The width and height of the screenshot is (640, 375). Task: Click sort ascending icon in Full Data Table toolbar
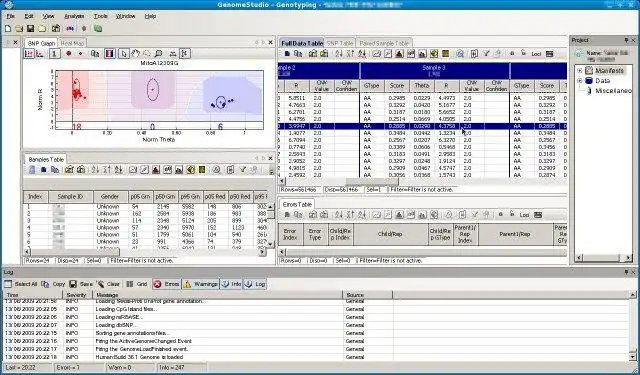click(x=339, y=53)
